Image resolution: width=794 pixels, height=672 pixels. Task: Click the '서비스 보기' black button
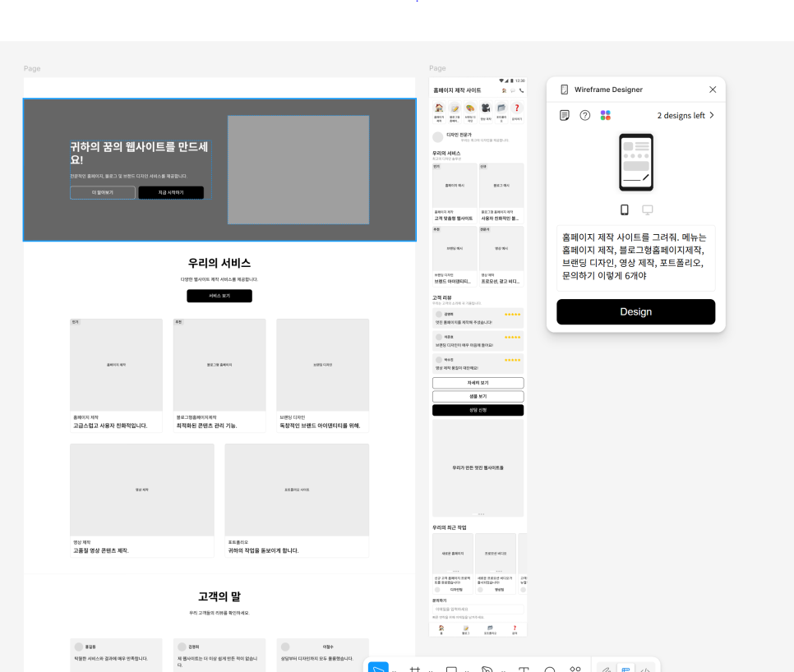click(219, 296)
